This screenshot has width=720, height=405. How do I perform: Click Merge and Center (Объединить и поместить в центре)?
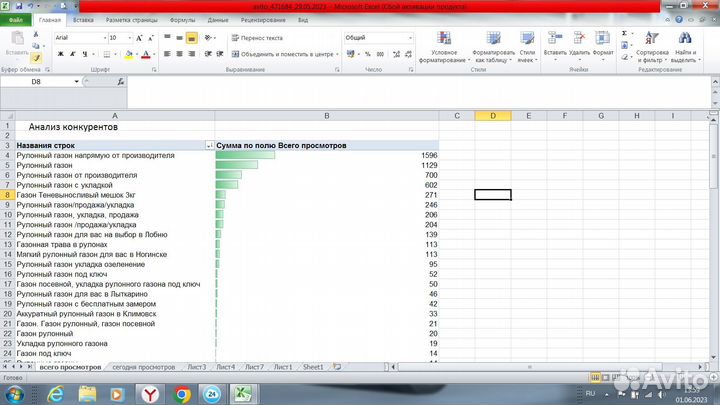pos(284,54)
